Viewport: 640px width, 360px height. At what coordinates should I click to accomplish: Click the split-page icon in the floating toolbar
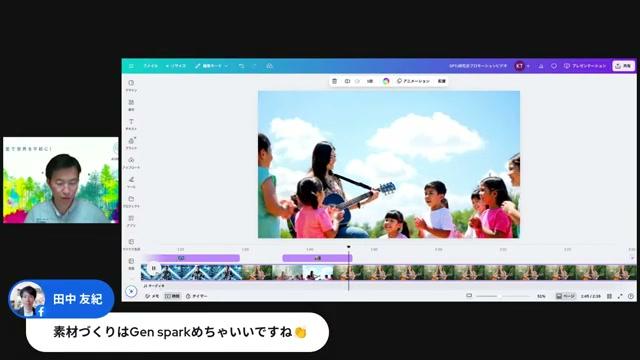pyautogui.click(x=347, y=81)
